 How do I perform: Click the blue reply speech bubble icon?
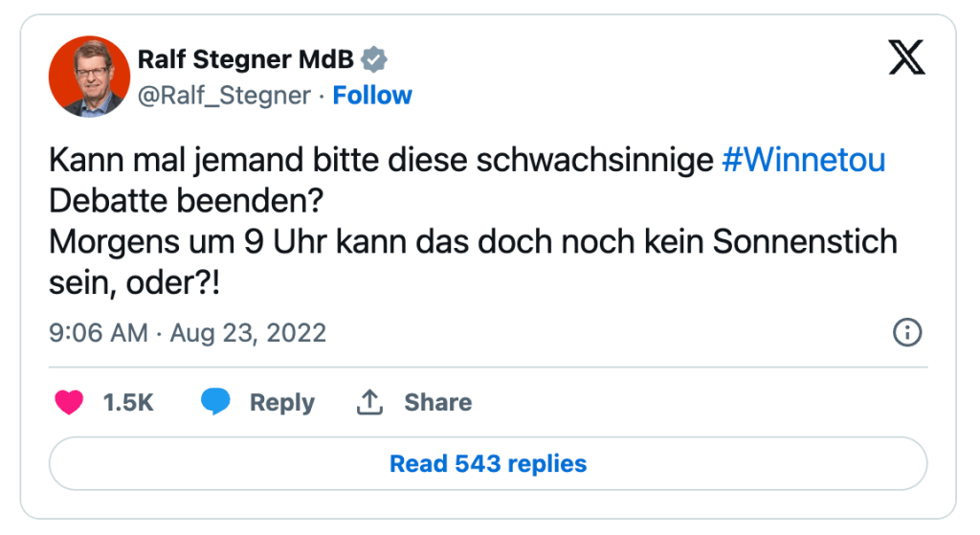point(215,403)
